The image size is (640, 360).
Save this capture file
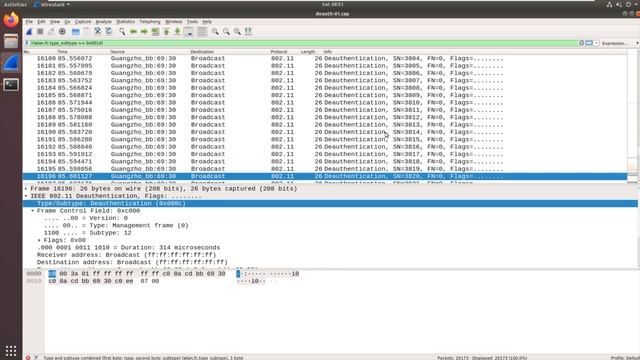tap(87, 31)
